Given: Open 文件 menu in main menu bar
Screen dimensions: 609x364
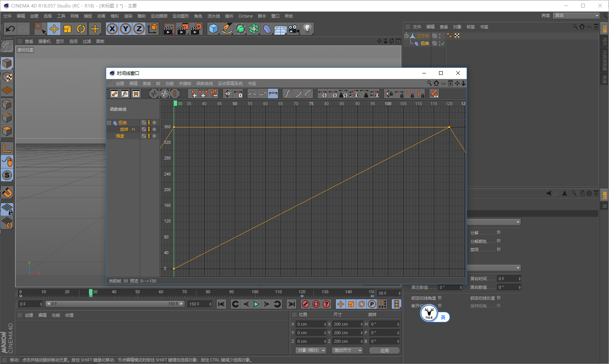Looking at the screenshot, I should [7, 16].
